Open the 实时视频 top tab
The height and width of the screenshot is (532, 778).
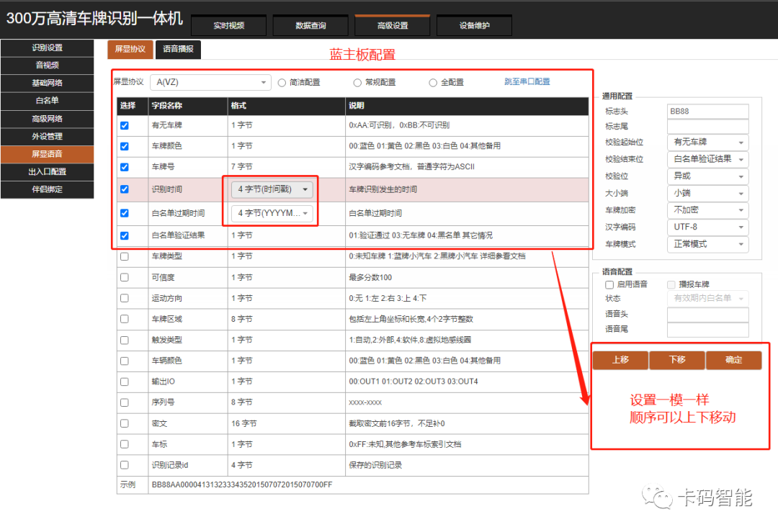tap(229, 26)
